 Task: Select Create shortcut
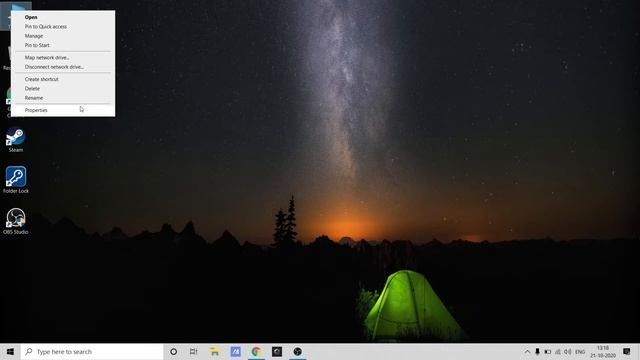(63, 79)
